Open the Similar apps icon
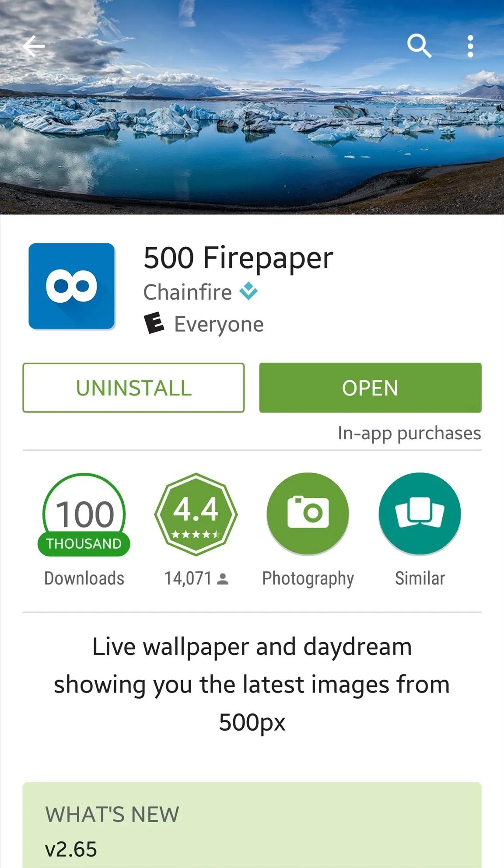 coord(420,514)
